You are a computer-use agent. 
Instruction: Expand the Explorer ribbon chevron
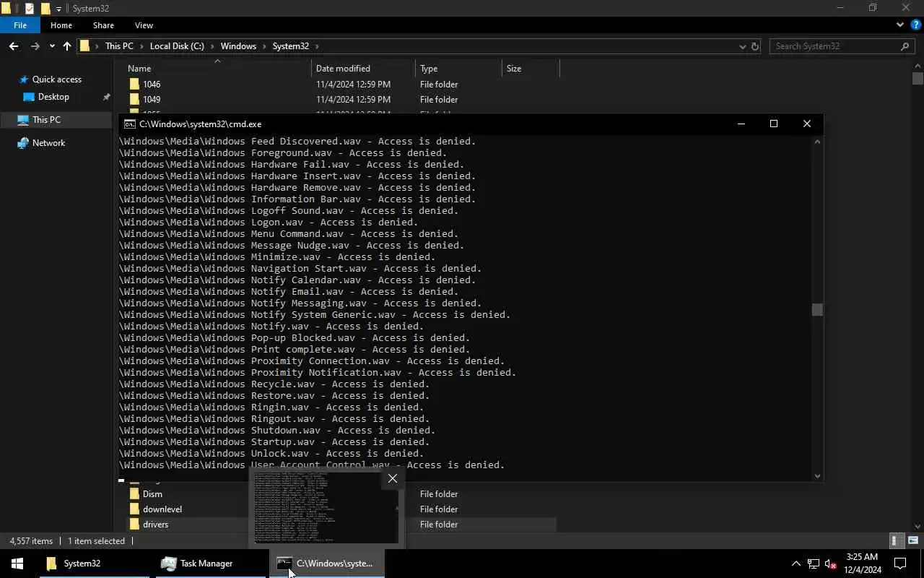click(900, 25)
